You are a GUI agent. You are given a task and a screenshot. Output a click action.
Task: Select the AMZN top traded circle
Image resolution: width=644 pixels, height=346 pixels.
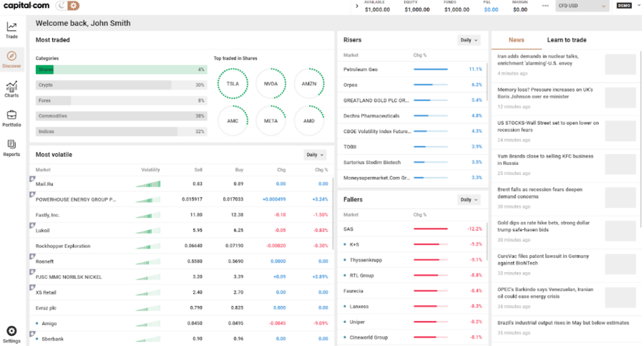309,84
